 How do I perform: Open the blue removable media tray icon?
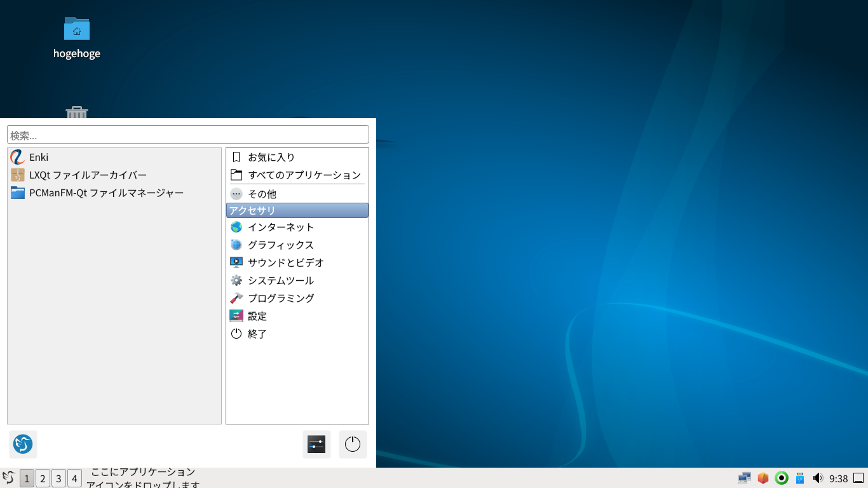[800, 478]
